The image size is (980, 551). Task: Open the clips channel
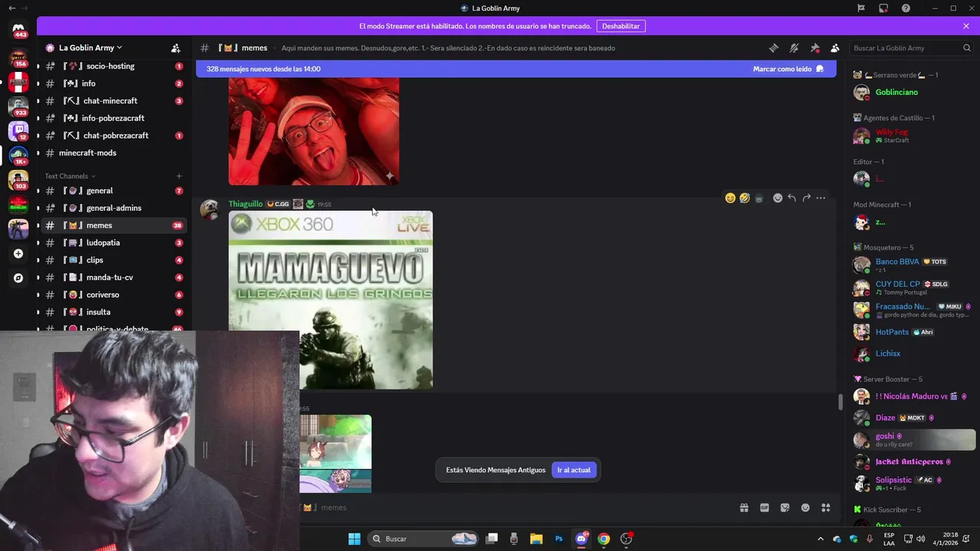click(113, 260)
